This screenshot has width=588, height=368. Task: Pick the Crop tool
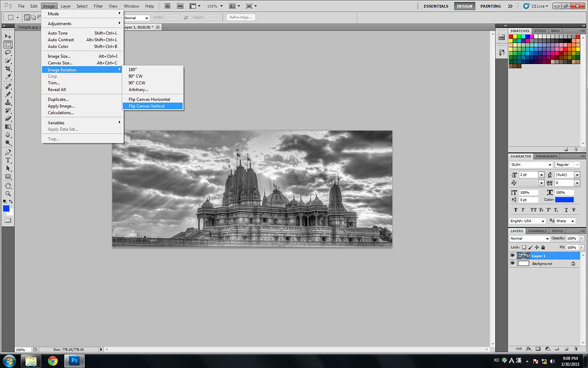8,69
